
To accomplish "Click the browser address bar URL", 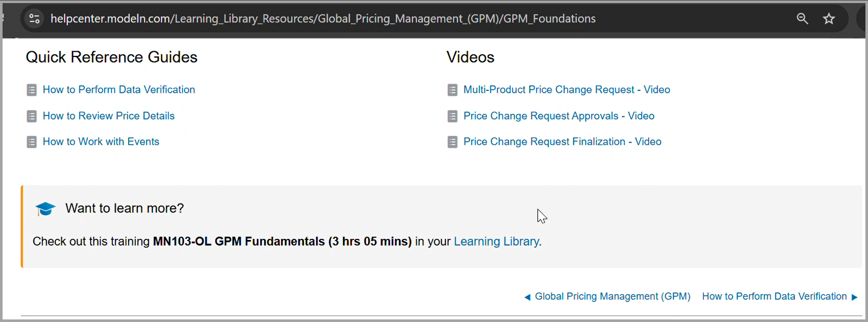I will coord(323,19).
